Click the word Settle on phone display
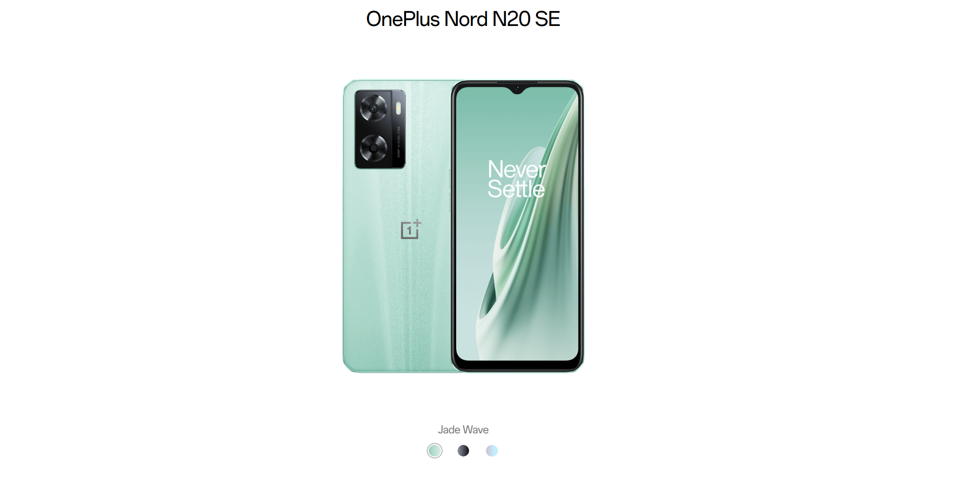980x481 pixels. tap(516, 189)
